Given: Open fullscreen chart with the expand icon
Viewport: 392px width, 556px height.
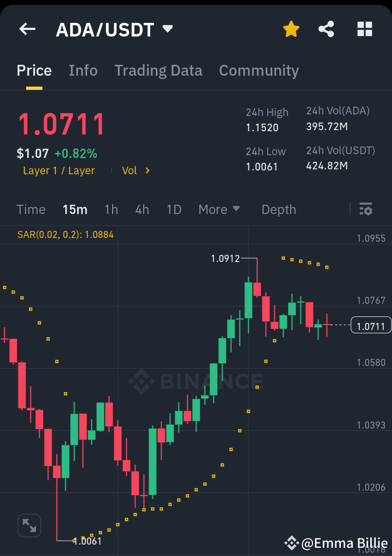Looking at the screenshot, I should pos(29,525).
